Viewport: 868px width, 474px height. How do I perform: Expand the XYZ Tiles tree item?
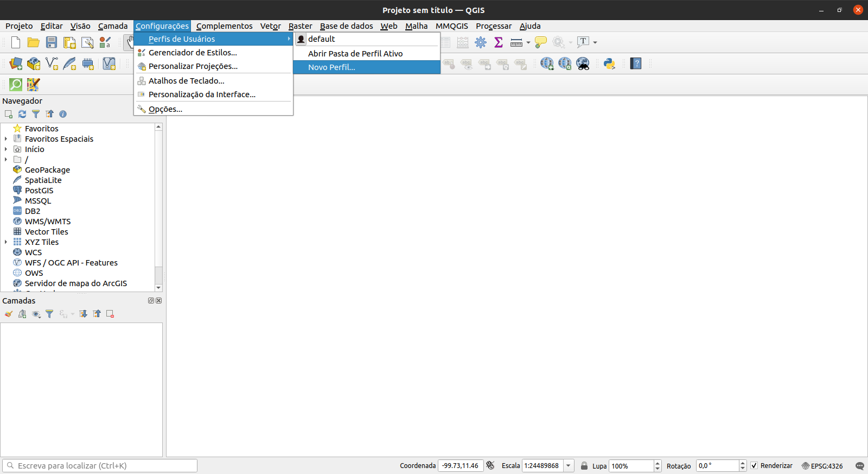6,242
